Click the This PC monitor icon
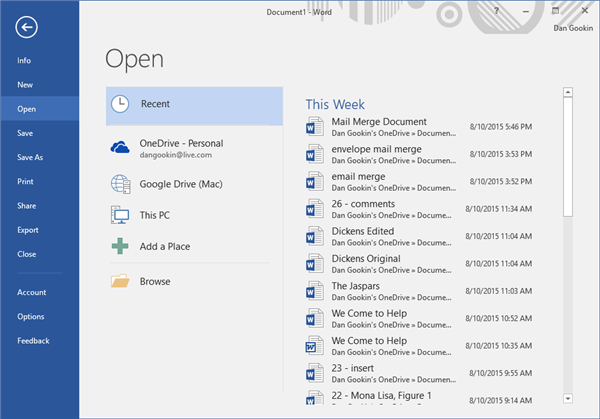Screen dimensions: 600x419 click(x=120, y=215)
